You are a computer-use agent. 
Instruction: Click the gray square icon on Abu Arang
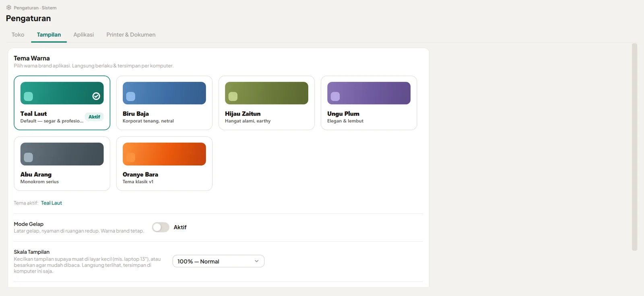(x=29, y=157)
